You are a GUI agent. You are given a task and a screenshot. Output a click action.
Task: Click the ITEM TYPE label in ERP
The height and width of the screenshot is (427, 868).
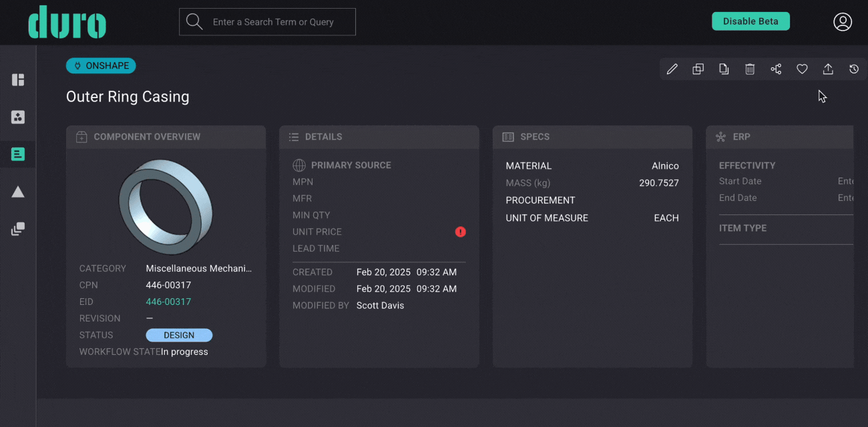point(742,228)
